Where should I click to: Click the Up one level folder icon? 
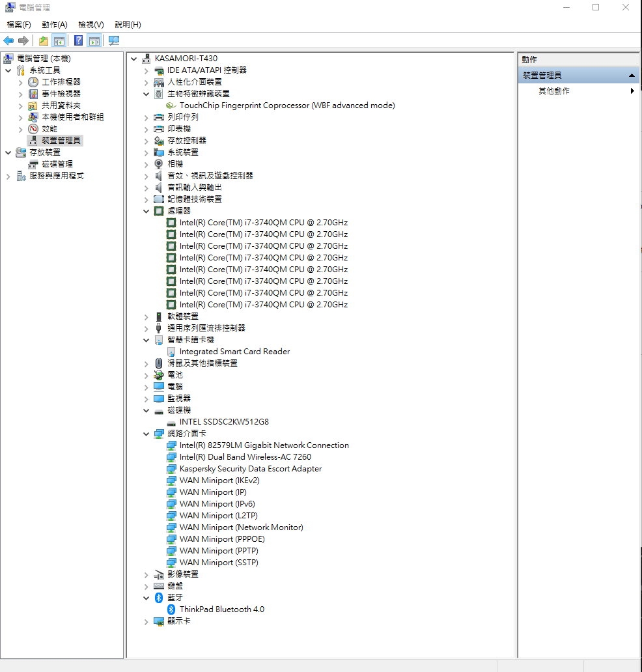coord(43,41)
